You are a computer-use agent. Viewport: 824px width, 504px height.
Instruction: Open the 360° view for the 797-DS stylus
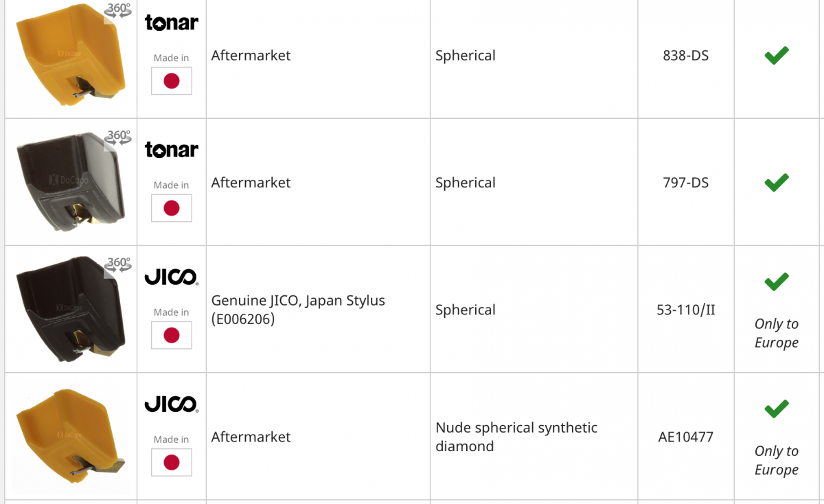(x=118, y=137)
